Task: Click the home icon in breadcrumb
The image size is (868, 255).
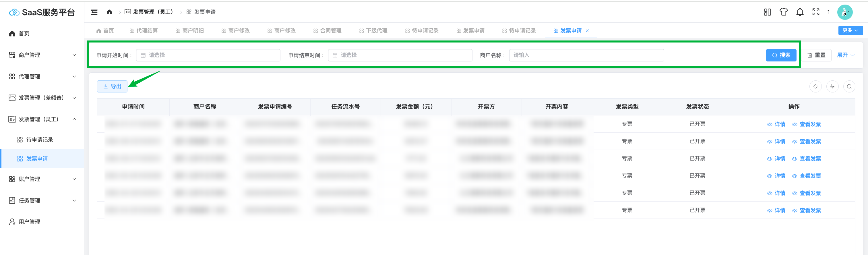Action: point(109,12)
